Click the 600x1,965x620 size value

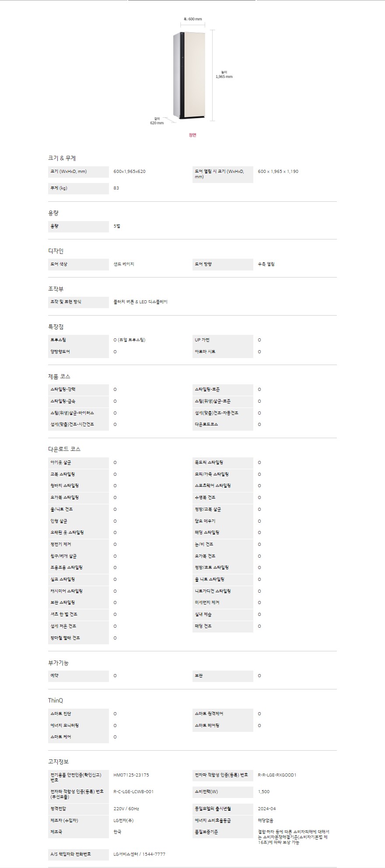pos(129,172)
